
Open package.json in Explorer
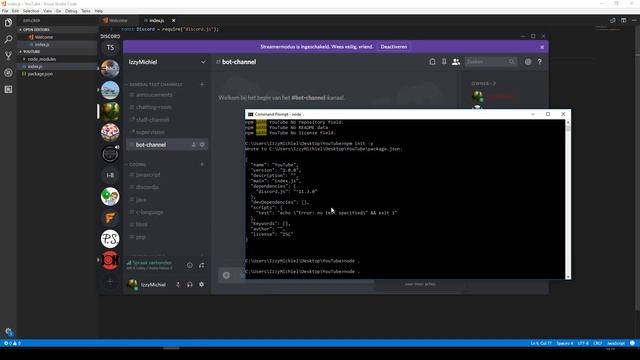pos(40,74)
